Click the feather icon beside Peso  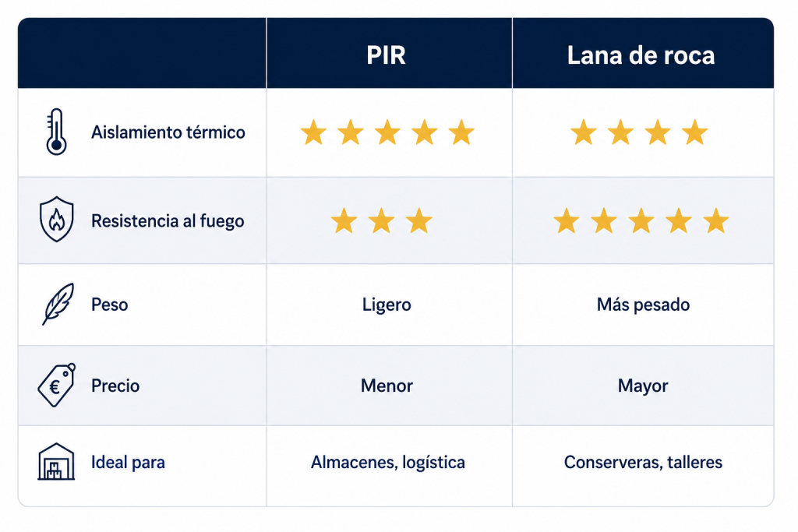pos(58,304)
